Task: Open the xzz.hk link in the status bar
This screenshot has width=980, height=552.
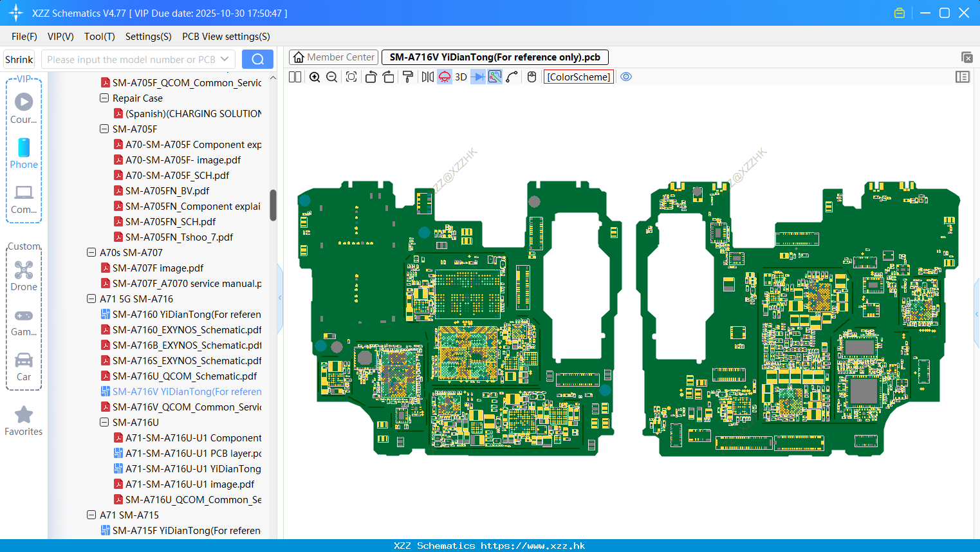Action: [x=533, y=546]
